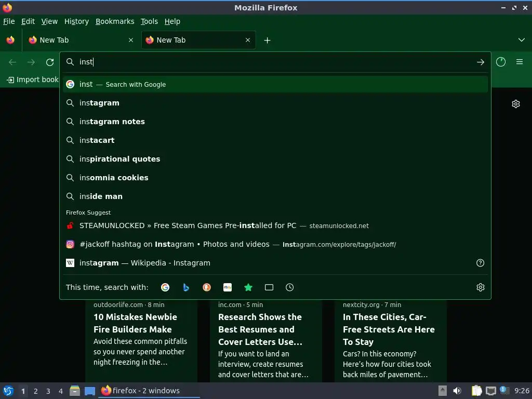The image size is (532, 399).
Task: Click the eject removable media tray icon
Action: (443, 391)
